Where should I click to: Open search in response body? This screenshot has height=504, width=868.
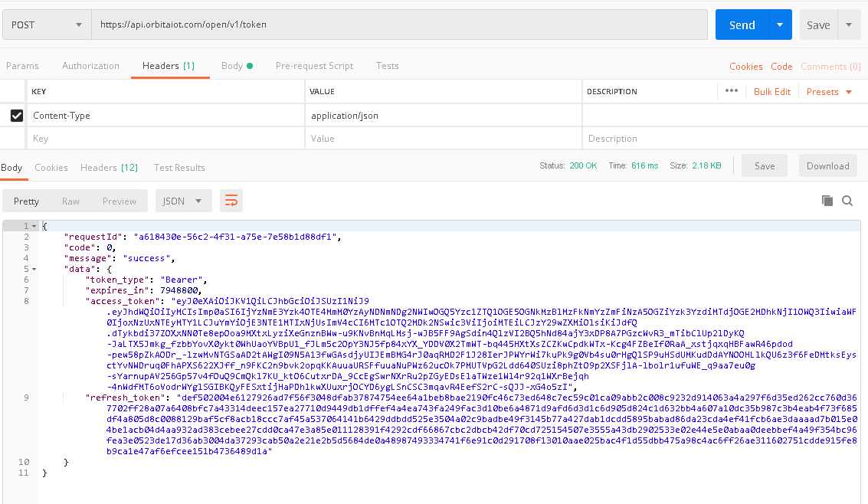click(x=847, y=201)
